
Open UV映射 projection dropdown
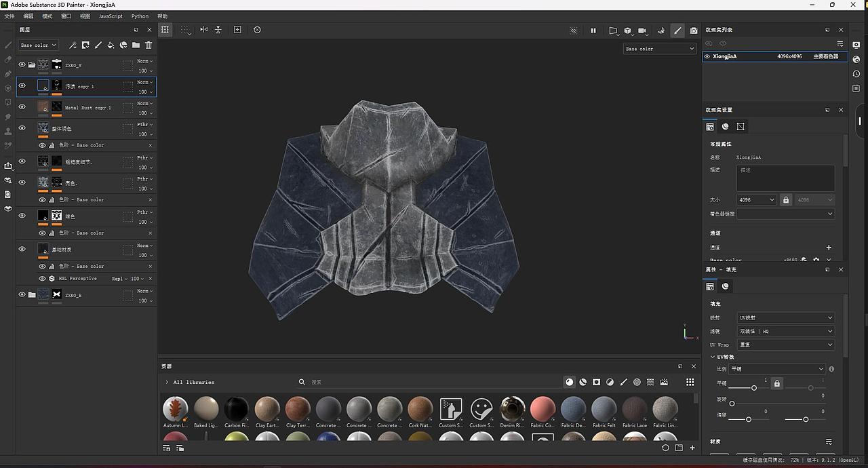tap(786, 317)
